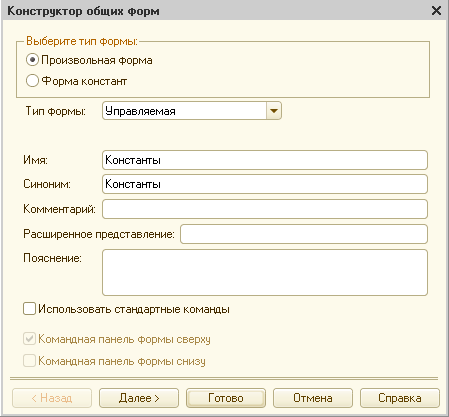Focus the Комментарий input field
The image size is (449, 417).
pos(265,209)
